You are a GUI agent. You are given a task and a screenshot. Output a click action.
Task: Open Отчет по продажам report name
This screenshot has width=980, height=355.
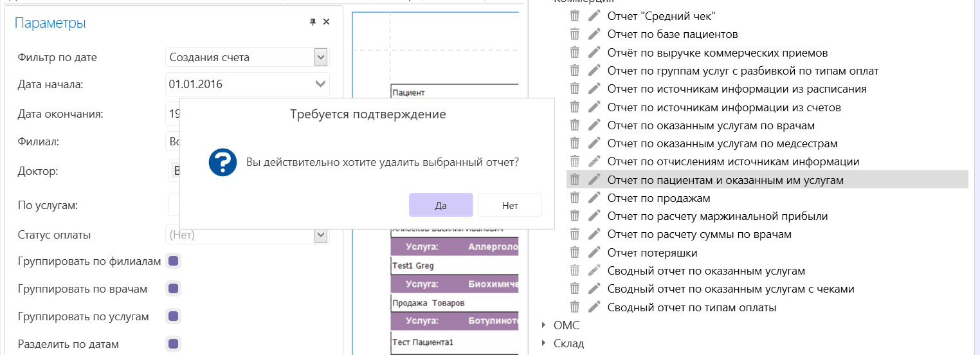point(658,198)
